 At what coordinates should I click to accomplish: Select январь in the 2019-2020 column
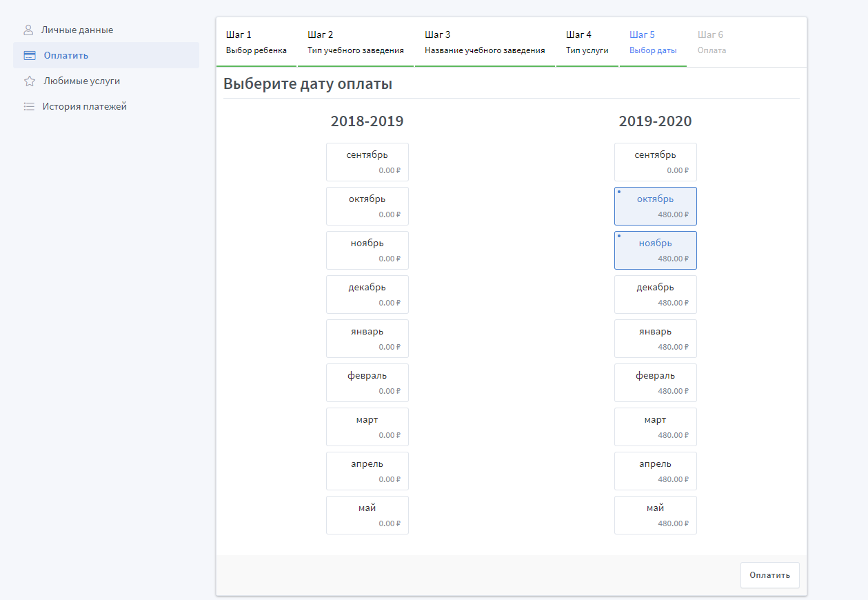tap(655, 339)
